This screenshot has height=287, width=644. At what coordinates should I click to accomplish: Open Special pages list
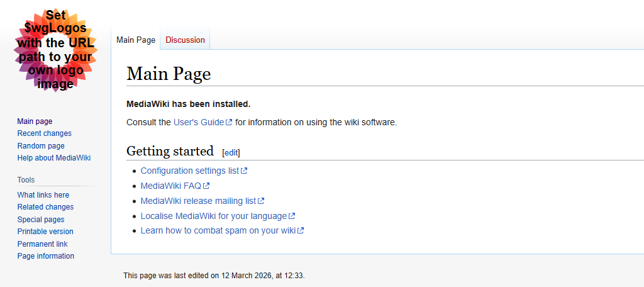pyautogui.click(x=41, y=219)
